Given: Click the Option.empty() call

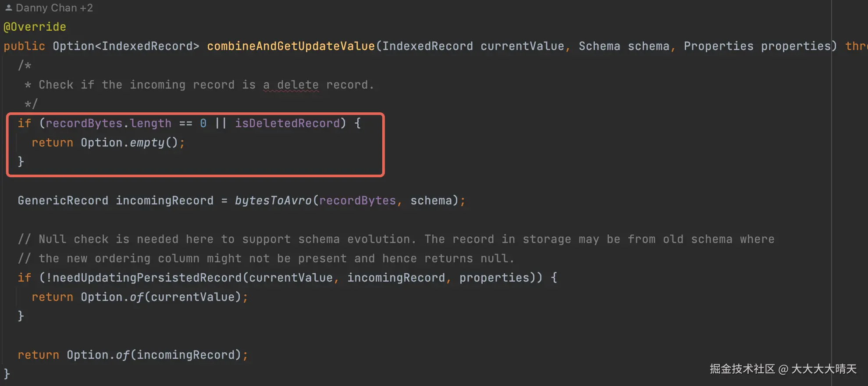Looking at the screenshot, I should click(129, 143).
